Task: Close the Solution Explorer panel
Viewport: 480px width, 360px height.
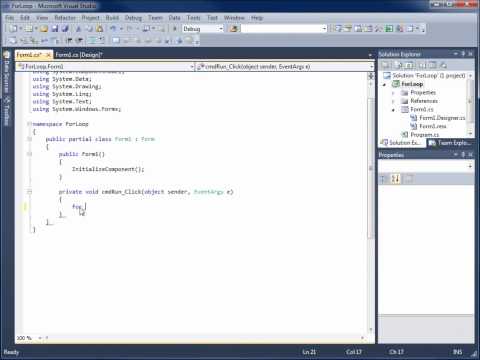Action: coord(470,54)
